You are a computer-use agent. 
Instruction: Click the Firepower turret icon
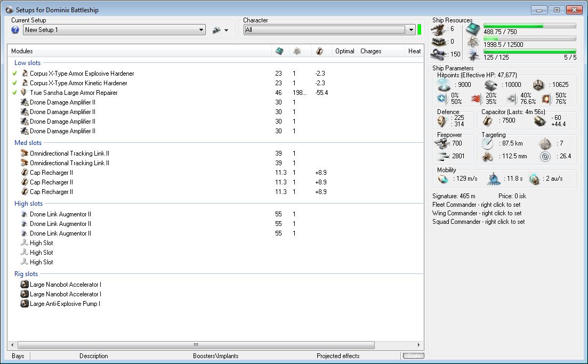click(442, 143)
